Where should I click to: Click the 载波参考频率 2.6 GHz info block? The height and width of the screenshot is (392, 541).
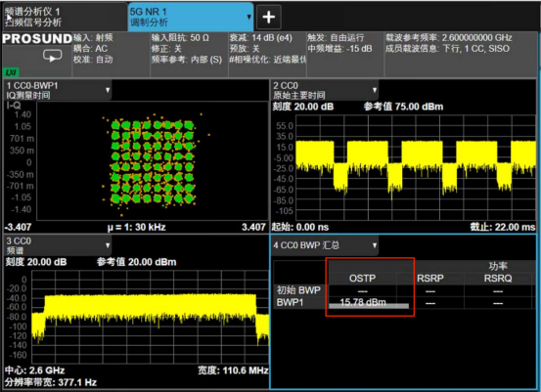461,55
